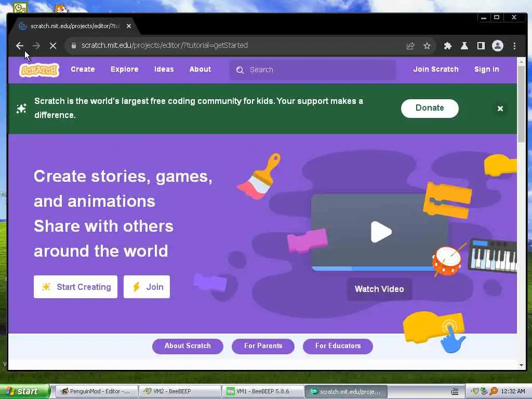Click the share page icon in address bar
The height and width of the screenshot is (399, 532).
[x=410, y=46]
